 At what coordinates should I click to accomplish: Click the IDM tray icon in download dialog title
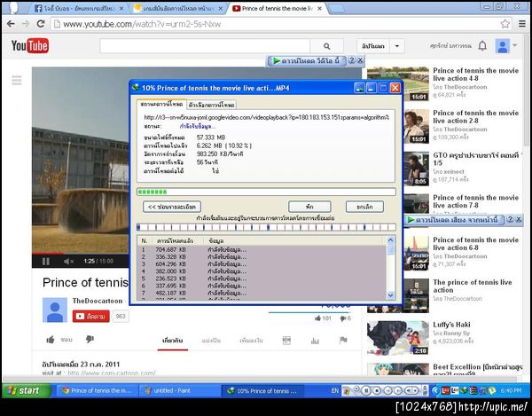[359, 88]
